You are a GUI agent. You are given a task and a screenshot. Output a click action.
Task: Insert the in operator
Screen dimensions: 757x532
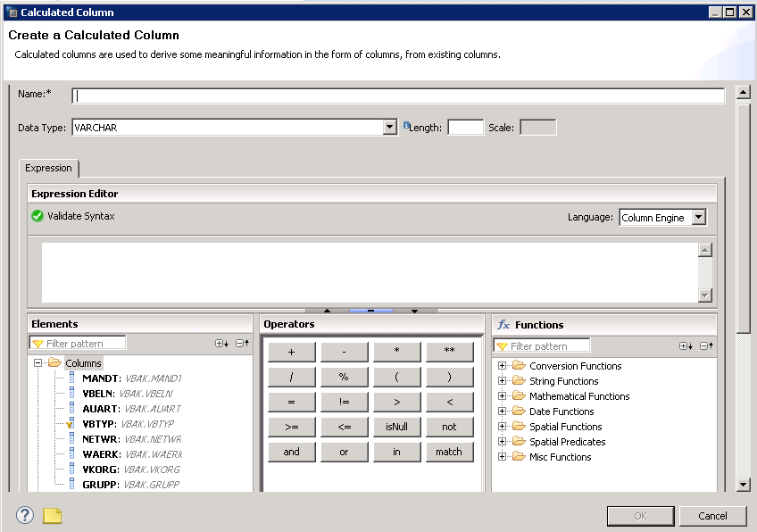click(x=397, y=453)
